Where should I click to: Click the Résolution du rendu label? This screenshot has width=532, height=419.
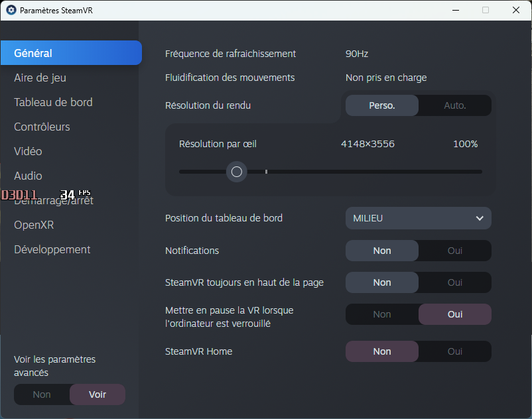point(208,105)
